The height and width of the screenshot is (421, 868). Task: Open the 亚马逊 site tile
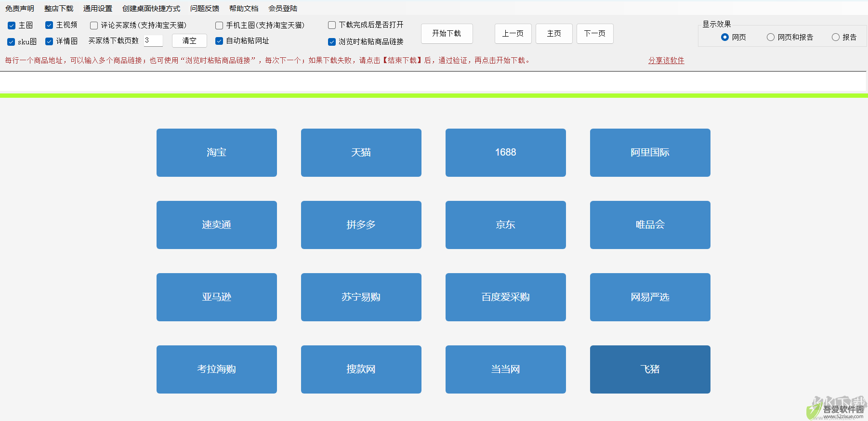(x=217, y=297)
